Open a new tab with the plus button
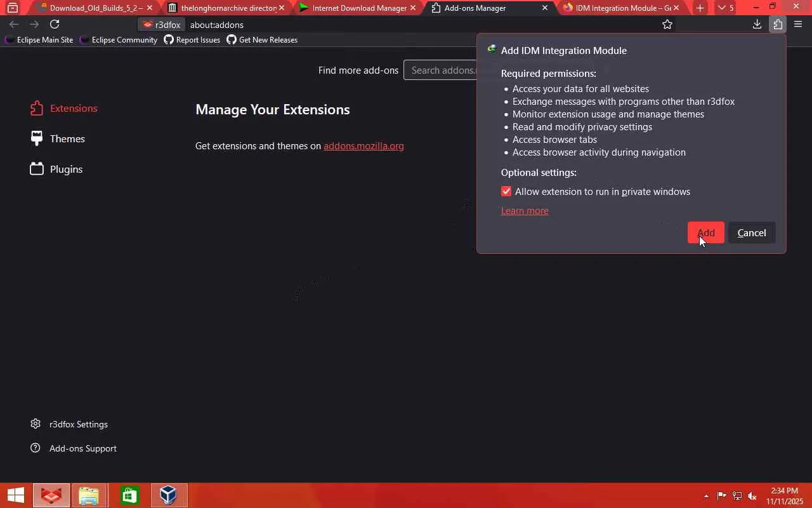 click(x=700, y=8)
